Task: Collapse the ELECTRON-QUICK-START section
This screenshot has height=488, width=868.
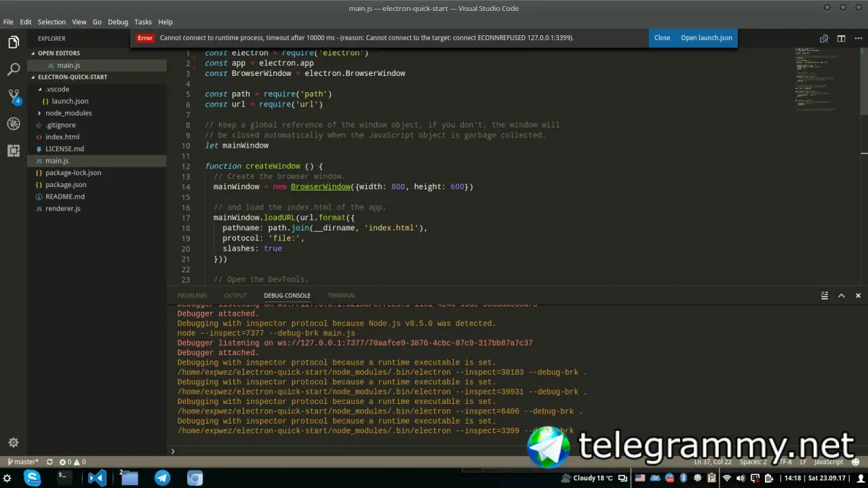Action: [72, 77]
